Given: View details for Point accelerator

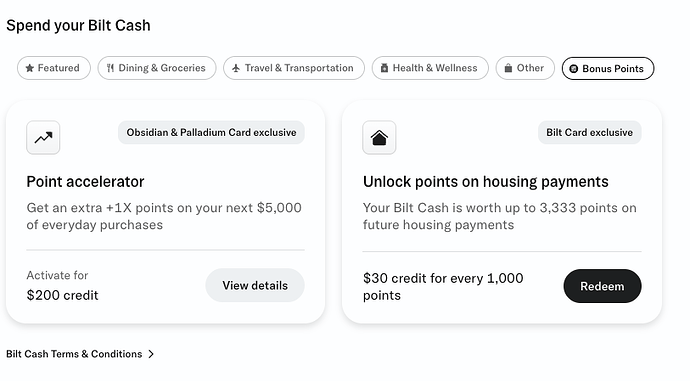Looking at the screenshot, I should coord(255,286).
